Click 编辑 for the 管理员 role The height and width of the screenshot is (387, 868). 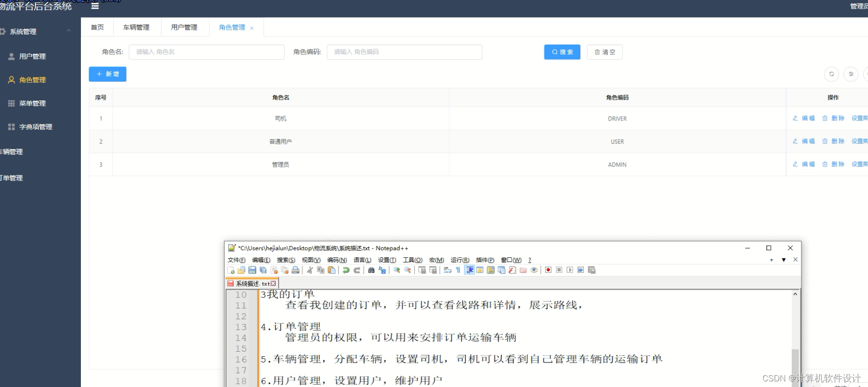[804, 164]
